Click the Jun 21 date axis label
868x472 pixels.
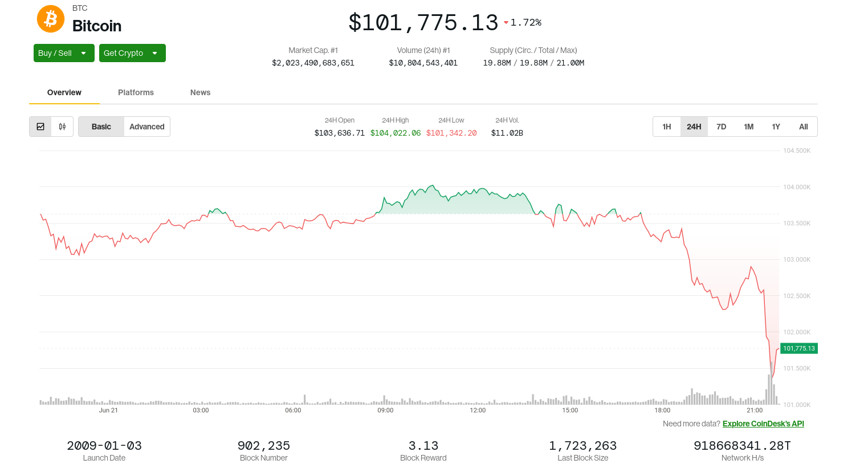tap(108, 410)
